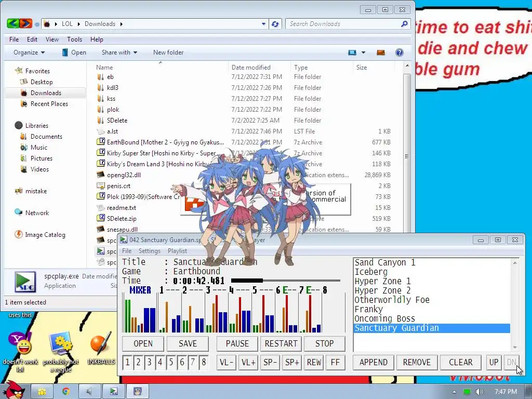532x399 pixels.
Task: Open SPC player Settings menu
Action: click(150, 251)
